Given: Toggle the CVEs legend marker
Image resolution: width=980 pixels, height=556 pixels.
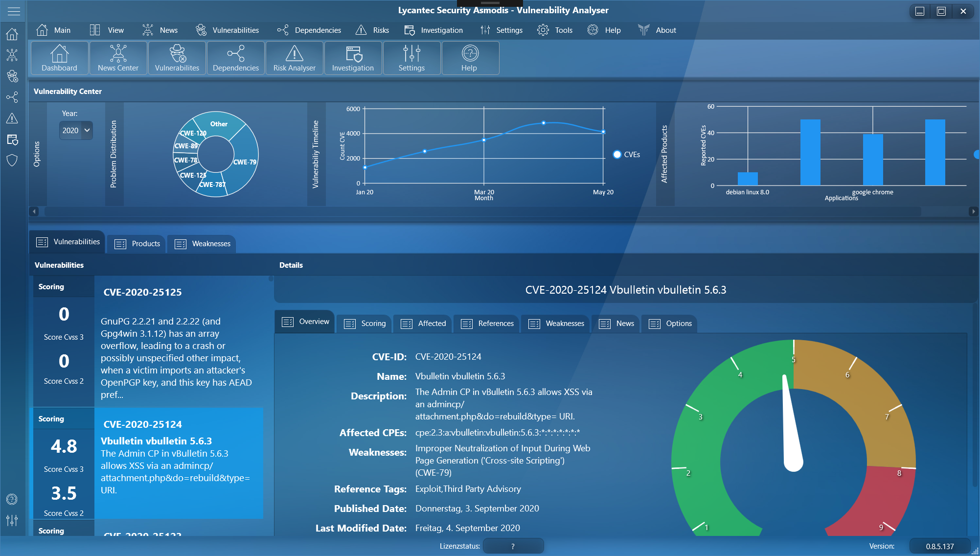Looking at the screenshot, I should click(x=617, y=155).
